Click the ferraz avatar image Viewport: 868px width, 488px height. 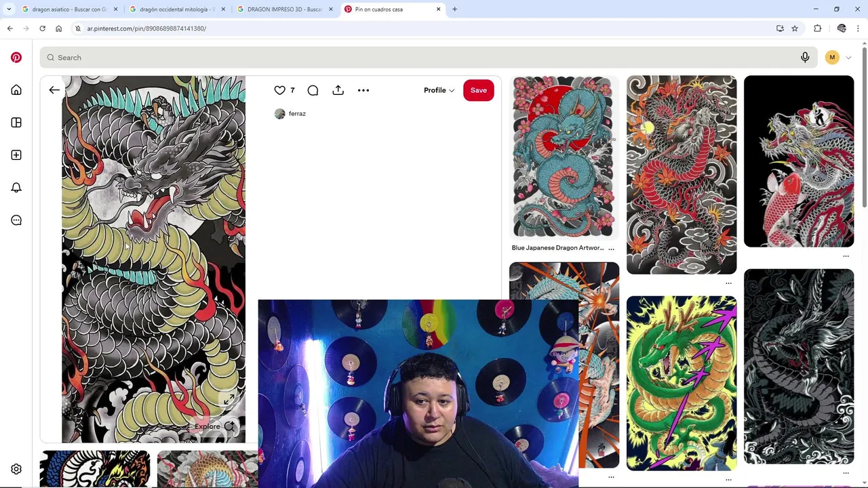point(279,114)
